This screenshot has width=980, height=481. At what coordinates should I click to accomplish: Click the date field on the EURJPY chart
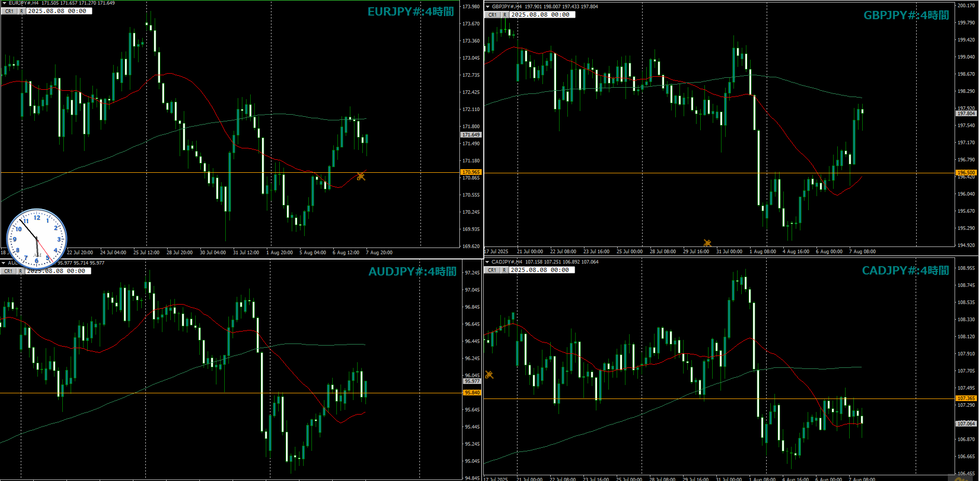[59, 11]
